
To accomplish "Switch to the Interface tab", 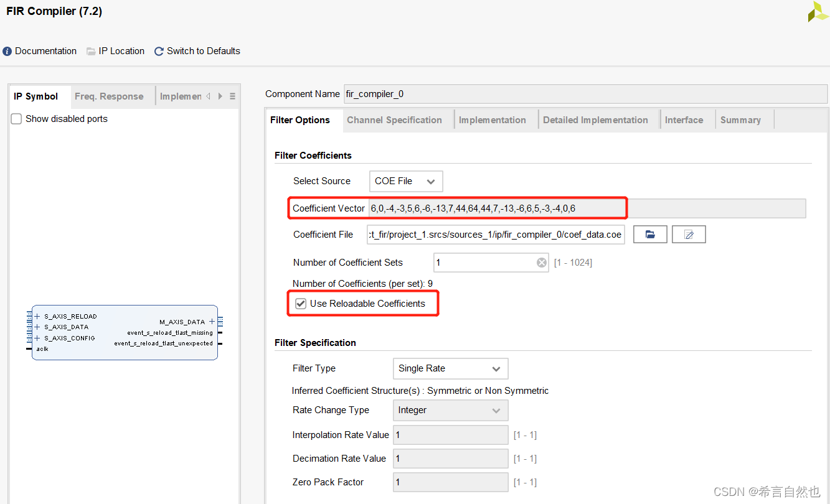I will (x=684, y=120).
